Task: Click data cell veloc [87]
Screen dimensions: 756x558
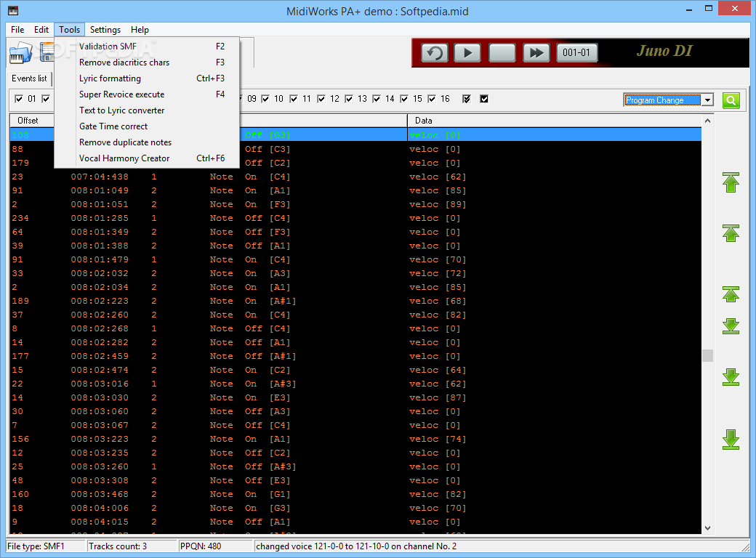Action: (x=438, y=397)
